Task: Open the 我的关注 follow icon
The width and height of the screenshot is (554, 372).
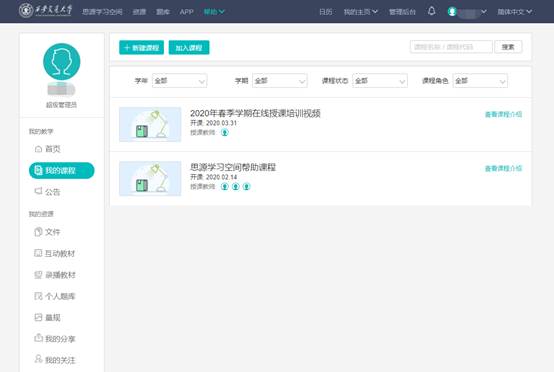Action: click(38, 359)
